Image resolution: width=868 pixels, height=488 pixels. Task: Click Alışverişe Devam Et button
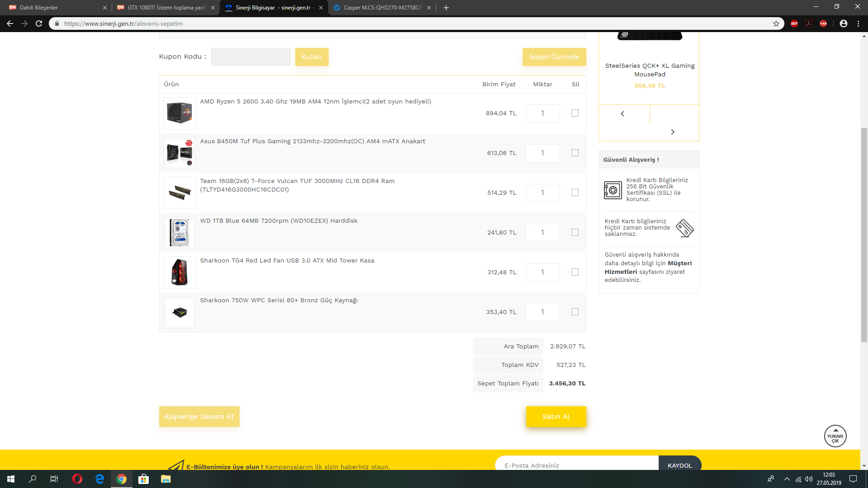199,417
